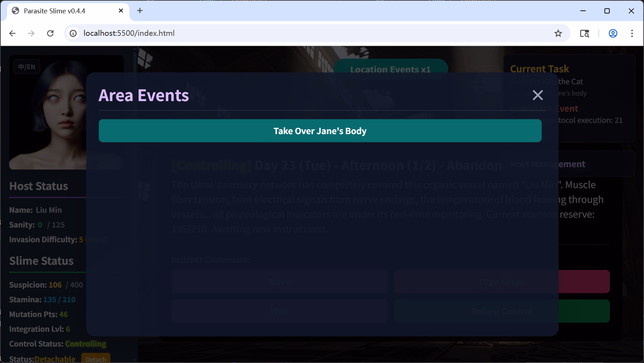Open Location Events x1 button
This screenshot has width=644, height=363.
pos(391,69)
